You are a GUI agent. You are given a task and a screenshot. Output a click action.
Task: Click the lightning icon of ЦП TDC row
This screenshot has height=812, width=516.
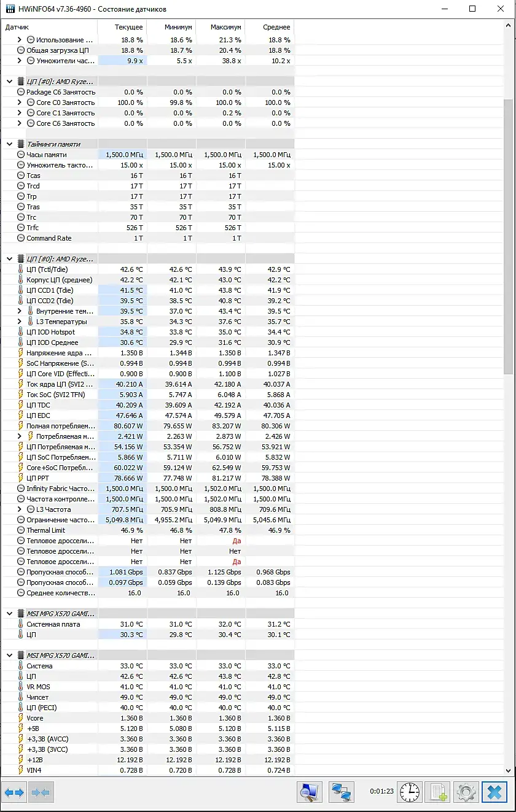point(21,405)
